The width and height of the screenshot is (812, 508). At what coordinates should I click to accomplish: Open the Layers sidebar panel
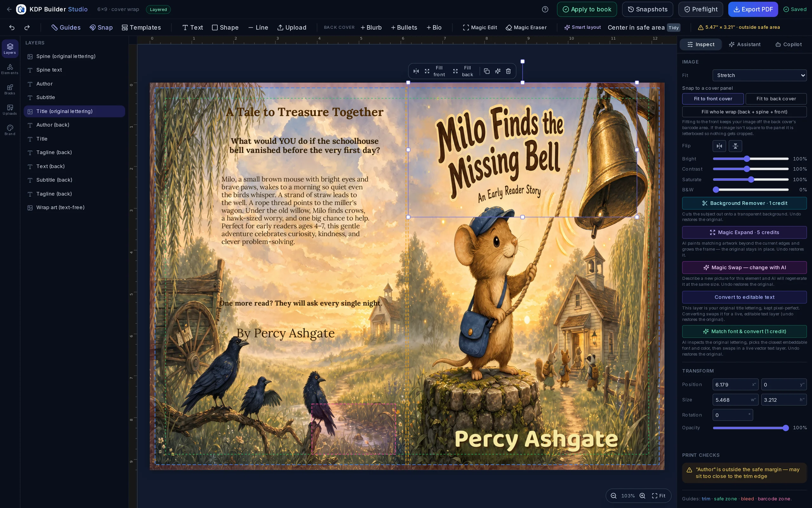pyautogui.click(x=10, y=48)
